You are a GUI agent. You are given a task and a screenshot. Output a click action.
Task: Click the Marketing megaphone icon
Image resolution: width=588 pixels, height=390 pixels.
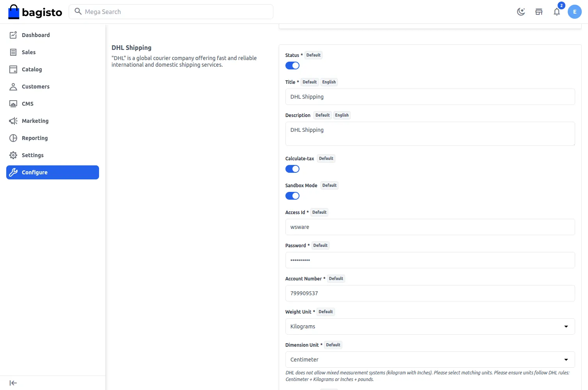click(x=13, y=121)
